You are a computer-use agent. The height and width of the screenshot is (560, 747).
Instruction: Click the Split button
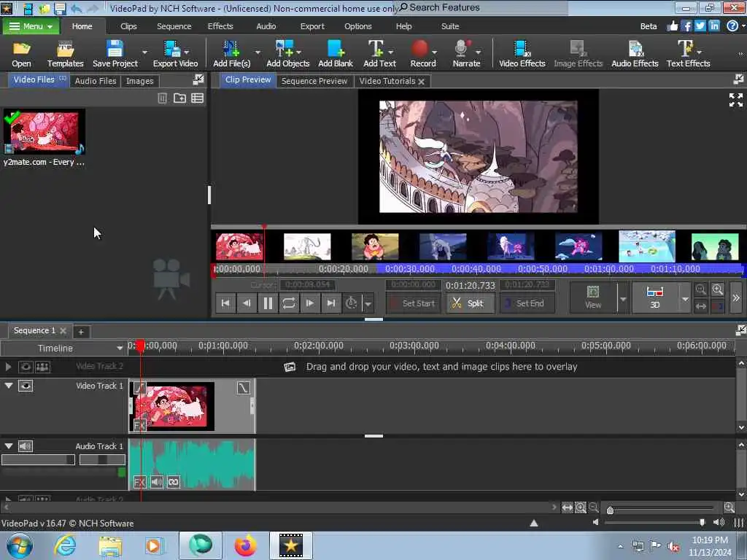click(469, 303)
